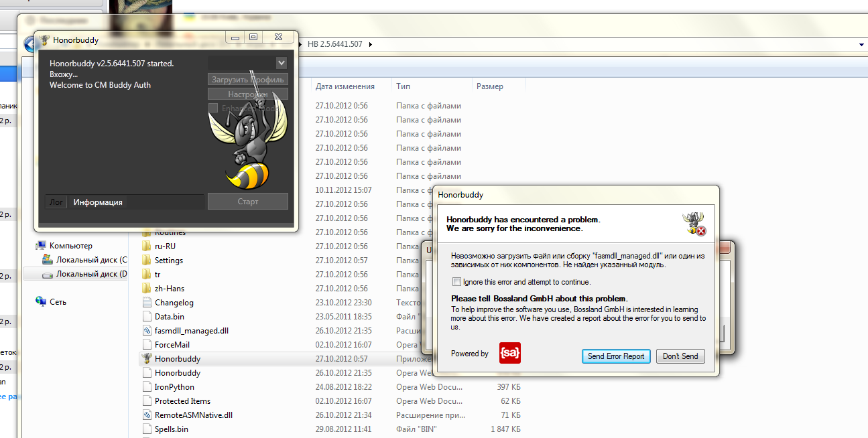The height and width of the screenshot is (438, 868).
Task: Click the Changelog text file icon
Action: click(x=147, y=302)
